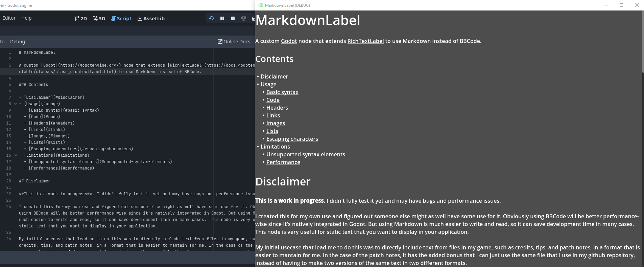The height and width of the screenshot is (267, 644).
Task: Open the Editor menu
Action: [9, 18]
